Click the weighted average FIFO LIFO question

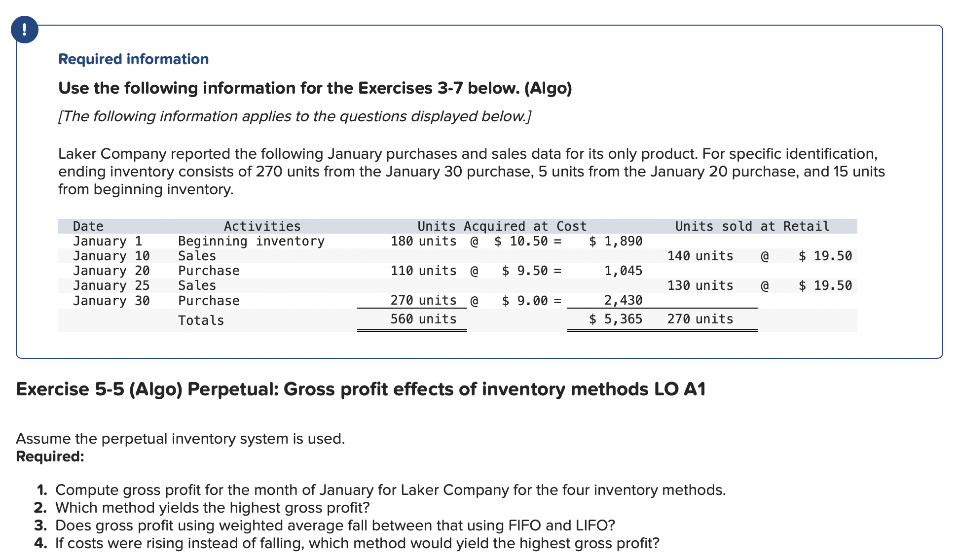click(x=334, y=525)
